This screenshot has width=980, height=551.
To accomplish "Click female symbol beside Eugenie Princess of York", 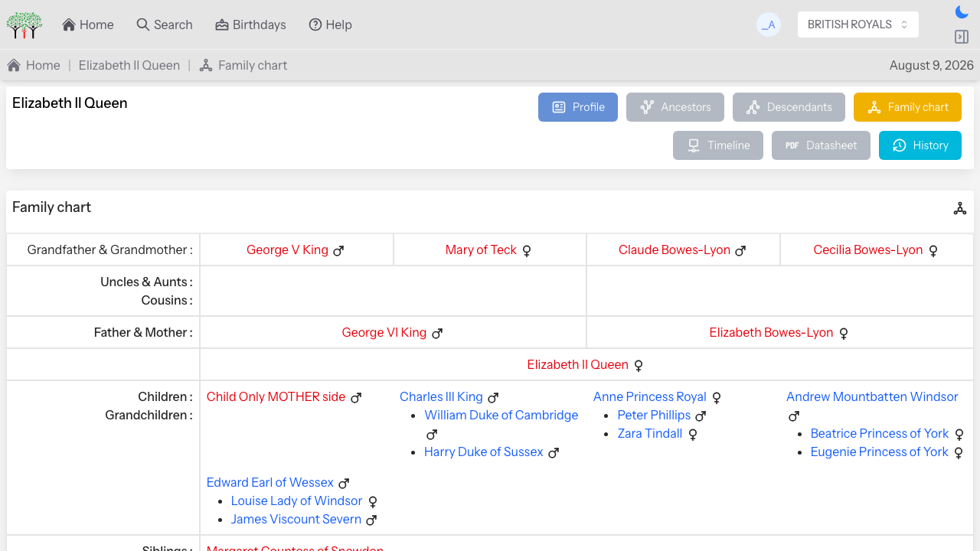I will pos(959,452).
